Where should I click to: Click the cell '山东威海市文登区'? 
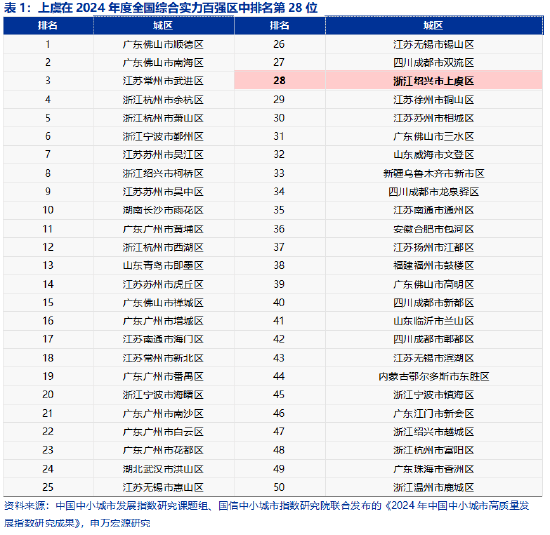click(434, 155)
